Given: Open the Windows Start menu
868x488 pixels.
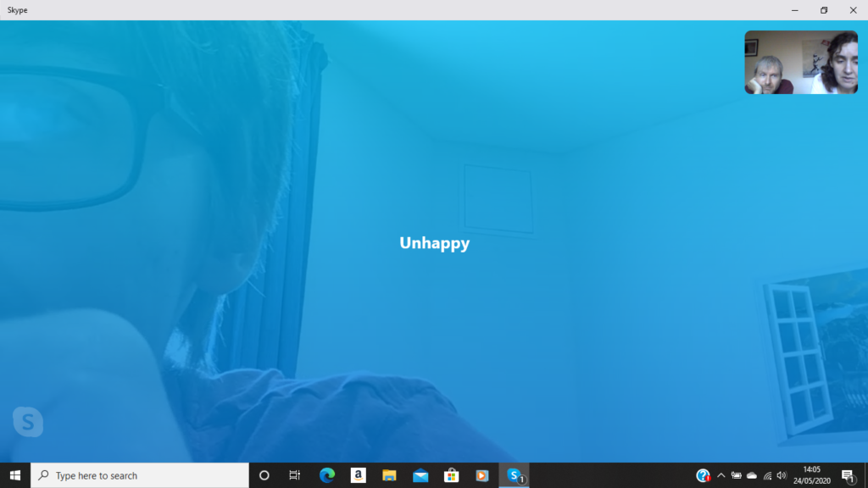Looking at the screenshot, I should click(15, 475).
